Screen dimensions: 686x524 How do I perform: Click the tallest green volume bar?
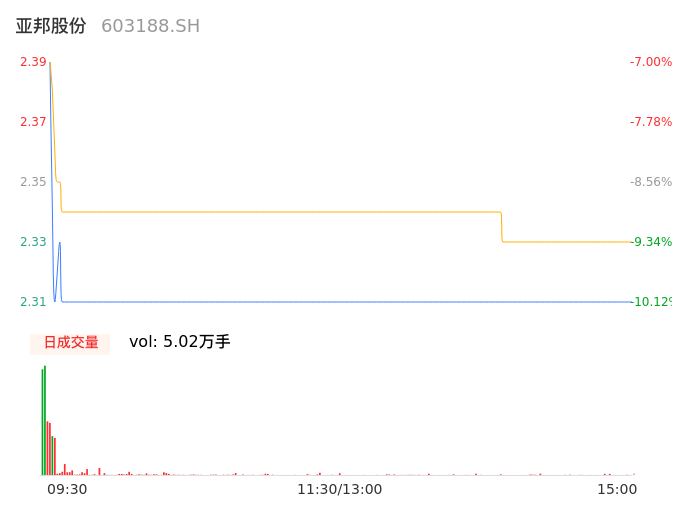[x=45, y=420]
